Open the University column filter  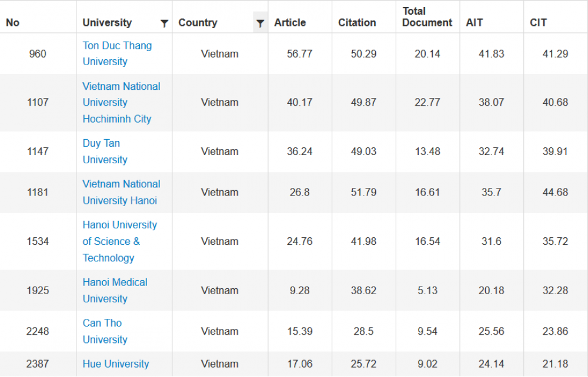[x=164, y=22]
